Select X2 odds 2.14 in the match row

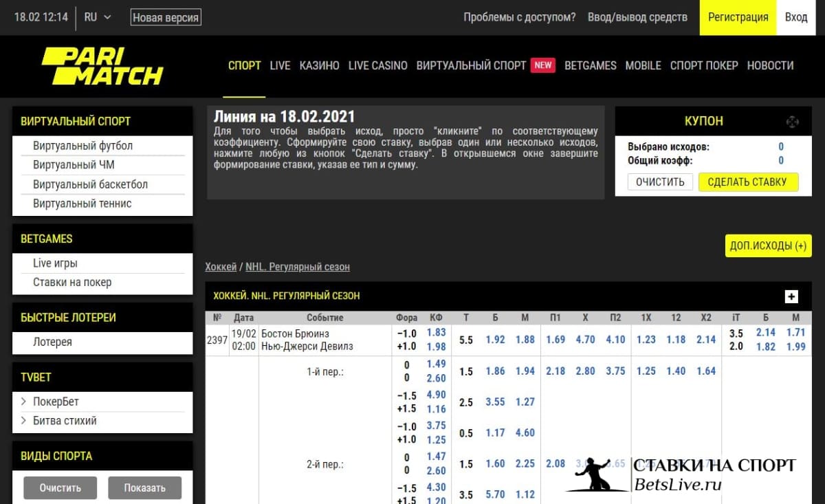pyautogui.click(x=706, y=340)
